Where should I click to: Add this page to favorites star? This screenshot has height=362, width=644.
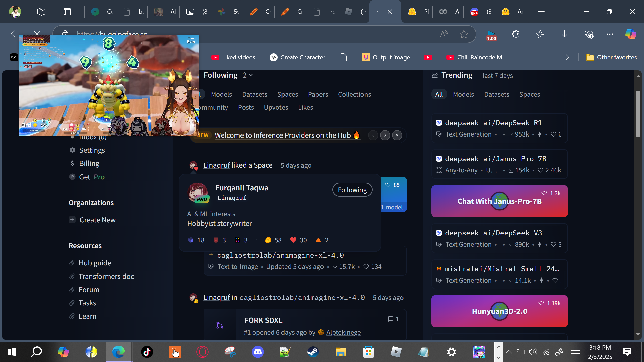pyautogui.click(x=464, y=34)
